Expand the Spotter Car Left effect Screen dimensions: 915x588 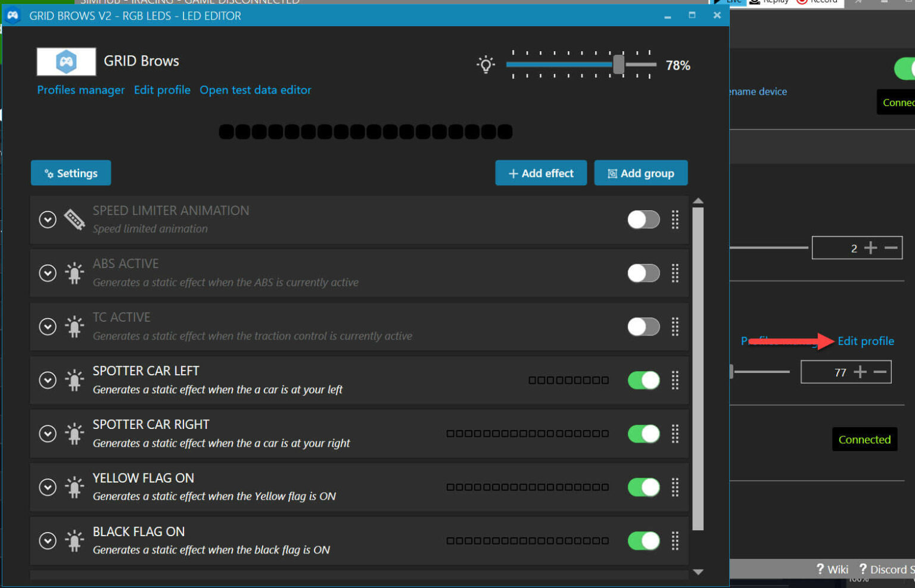pos(48,380)
